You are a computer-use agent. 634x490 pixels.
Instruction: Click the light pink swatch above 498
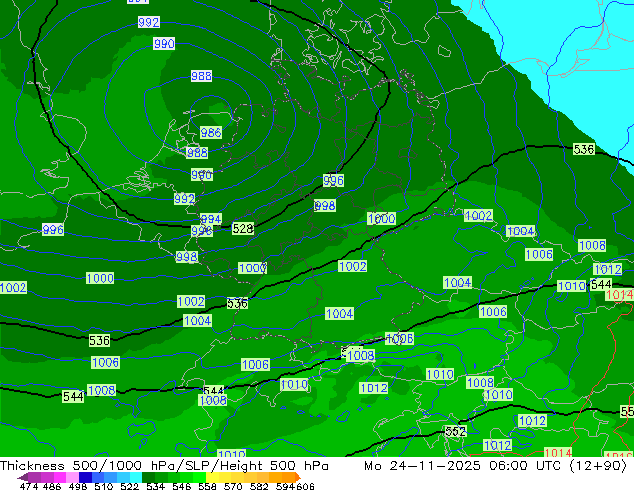72,477
